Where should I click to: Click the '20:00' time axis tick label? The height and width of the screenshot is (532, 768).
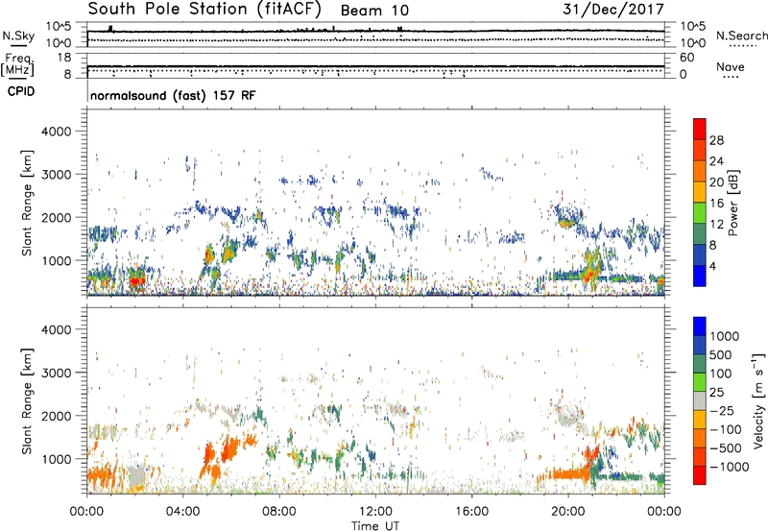[x=568, y=512]
